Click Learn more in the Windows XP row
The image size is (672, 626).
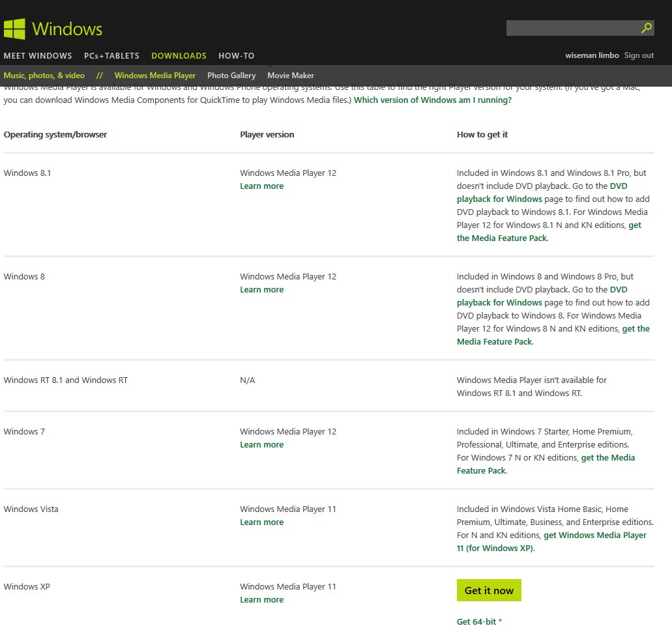pyautogui.click(x=261, y=599)
